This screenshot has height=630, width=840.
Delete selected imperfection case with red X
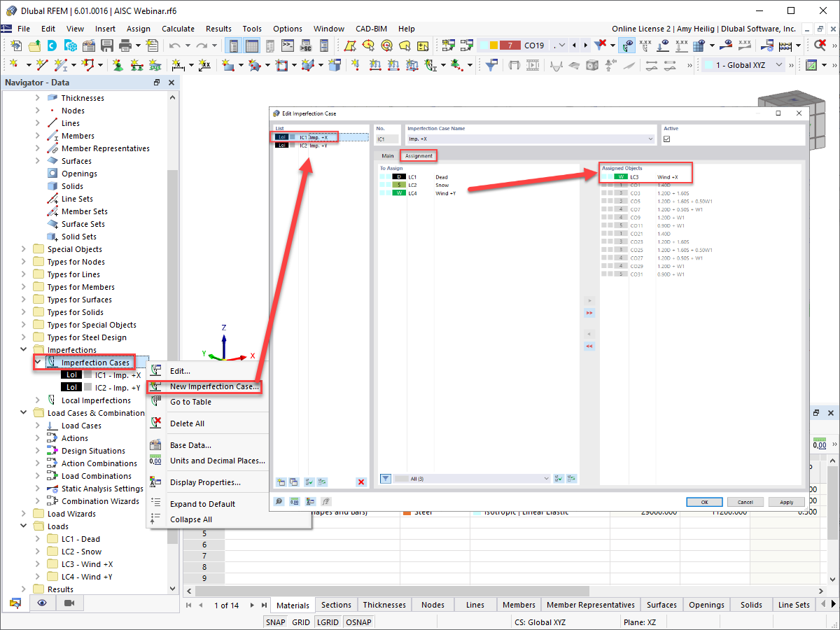pos(361,482)
